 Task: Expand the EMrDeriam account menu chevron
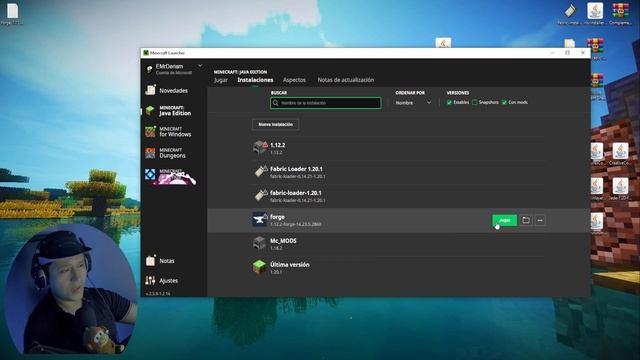tap(200, 66)
